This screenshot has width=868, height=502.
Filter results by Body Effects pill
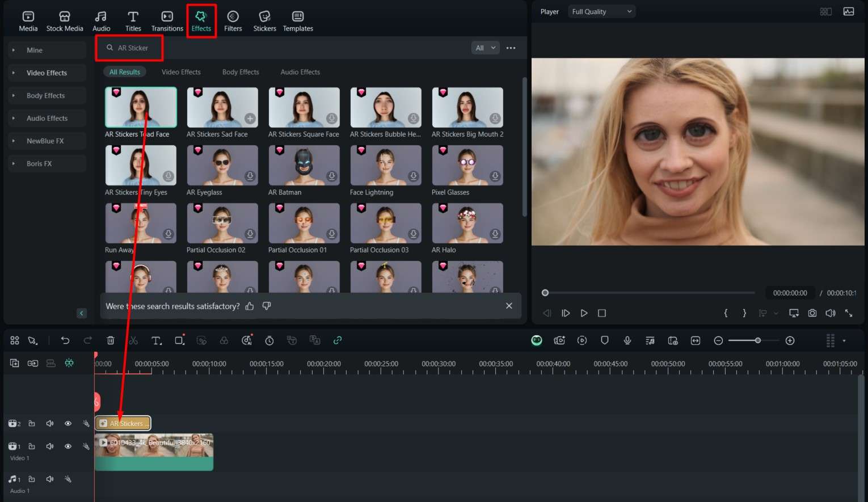coord(241,72)
